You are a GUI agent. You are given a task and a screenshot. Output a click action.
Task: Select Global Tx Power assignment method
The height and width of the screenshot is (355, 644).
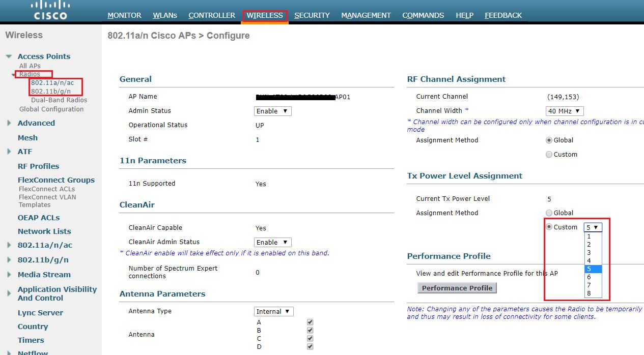(x=549, y=213)
